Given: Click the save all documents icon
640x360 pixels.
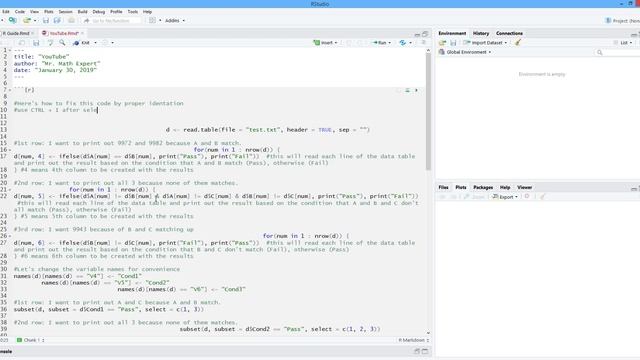Looking at the screenshot, I should coord(57,20).
